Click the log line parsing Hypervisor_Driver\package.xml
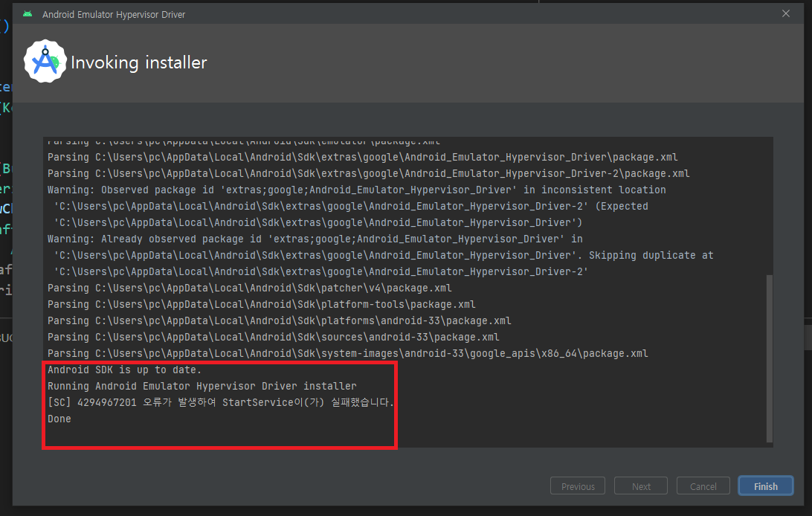 pos(363,157)
